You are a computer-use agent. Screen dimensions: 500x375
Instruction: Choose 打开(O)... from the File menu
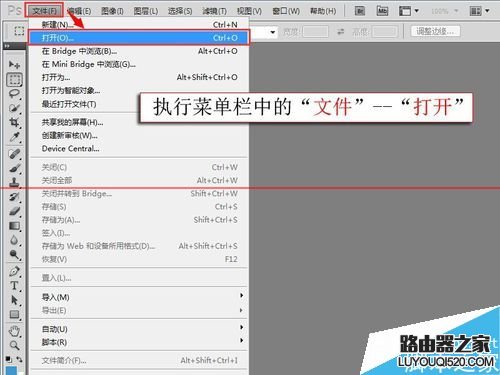click(139, 38)
